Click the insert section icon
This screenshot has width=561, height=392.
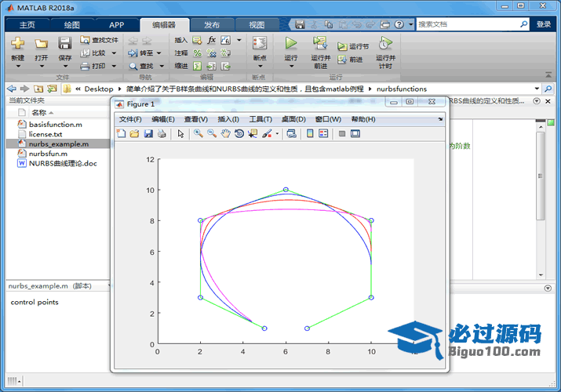click(x=197, y=40)
